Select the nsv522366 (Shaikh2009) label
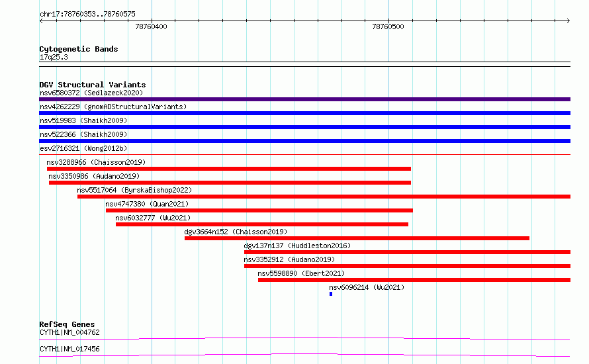Screen dimensions: 589x364 pyautogui.click(x=83, y=134)
